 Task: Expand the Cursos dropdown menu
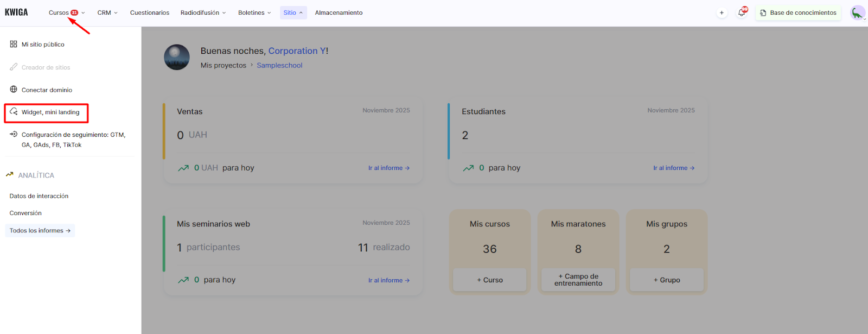tap(66, 12)
